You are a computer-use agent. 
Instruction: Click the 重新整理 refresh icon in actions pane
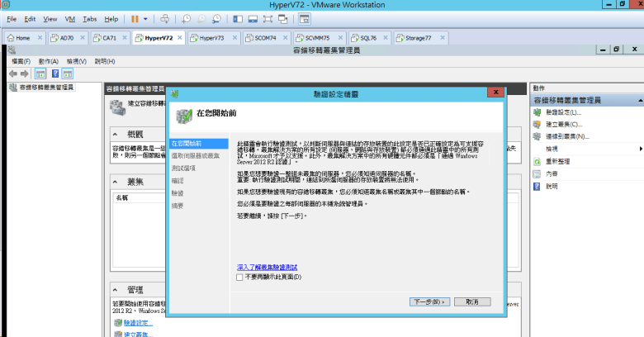coord(537,161)
